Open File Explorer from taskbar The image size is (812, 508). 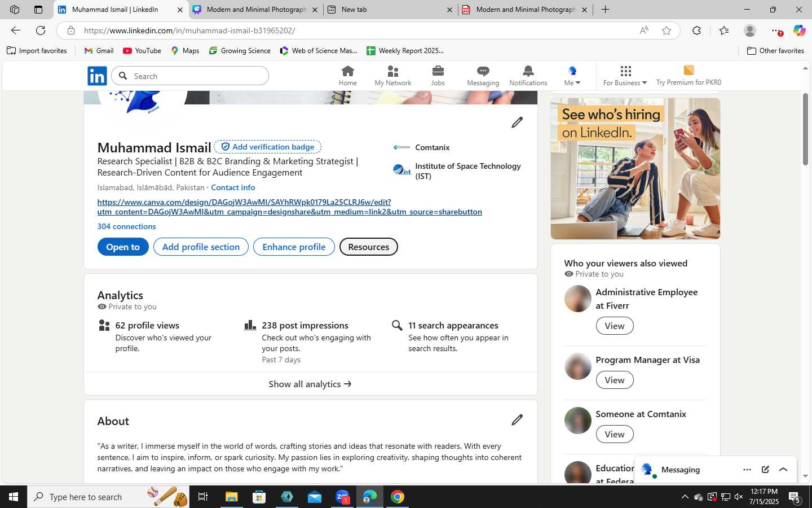pyautogui.click(x=232, y=497)
